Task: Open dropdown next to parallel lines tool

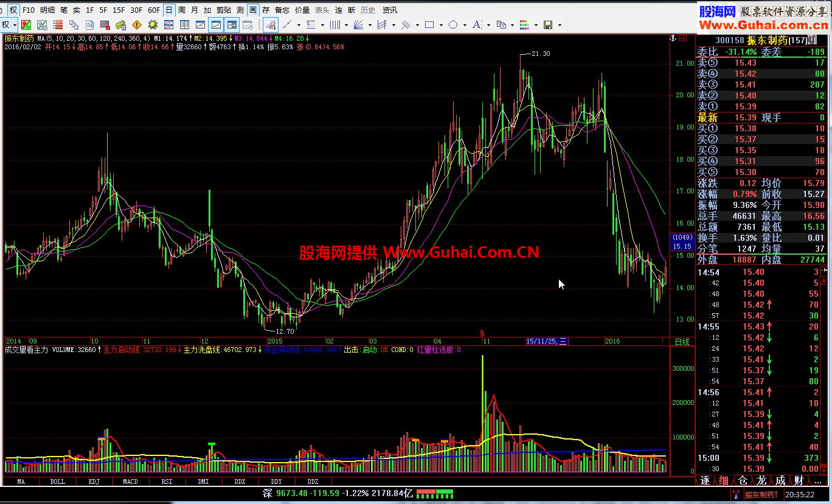Action: [346, 26]
